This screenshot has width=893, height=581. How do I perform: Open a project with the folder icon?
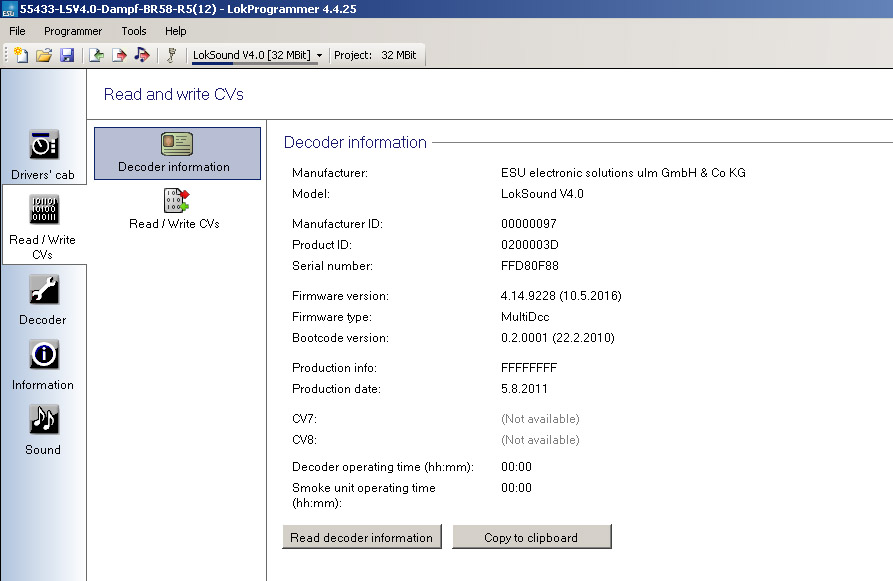(x=43, y=55)
